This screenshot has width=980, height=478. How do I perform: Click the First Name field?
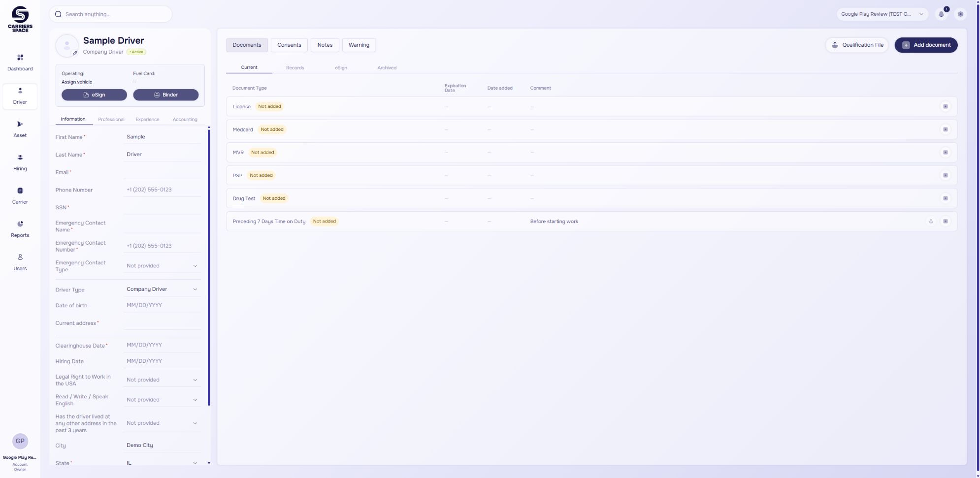[162, 137]
